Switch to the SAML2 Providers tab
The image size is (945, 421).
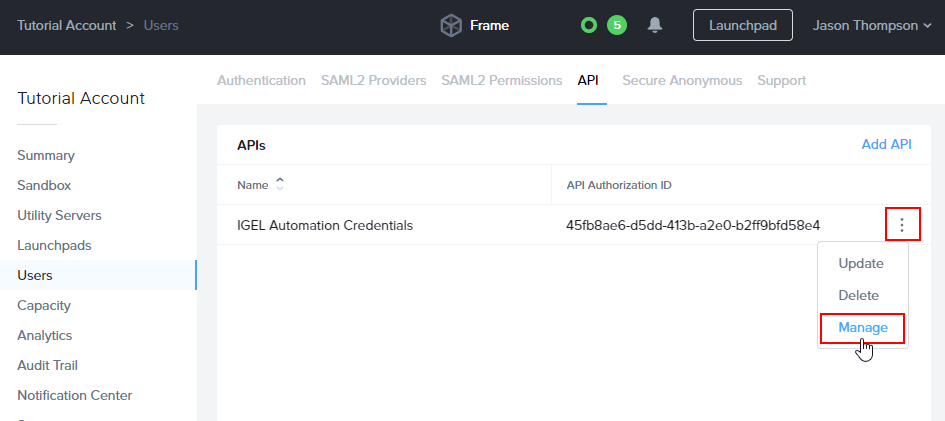point(373,80)
